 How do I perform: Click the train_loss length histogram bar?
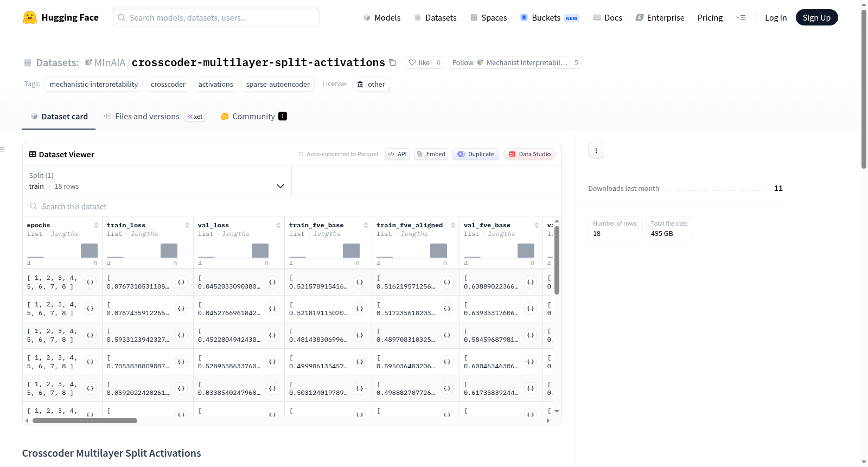point(169,251)
